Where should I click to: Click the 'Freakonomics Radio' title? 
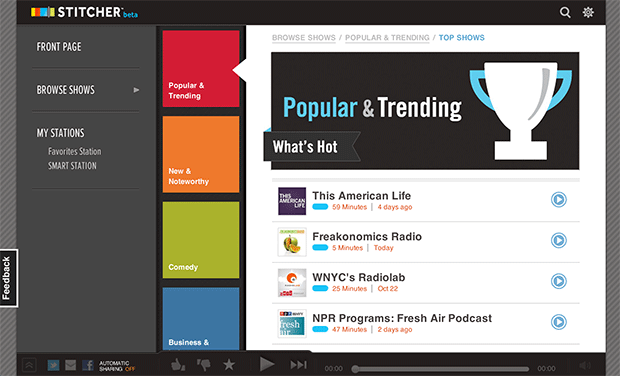tap(367, 236)
